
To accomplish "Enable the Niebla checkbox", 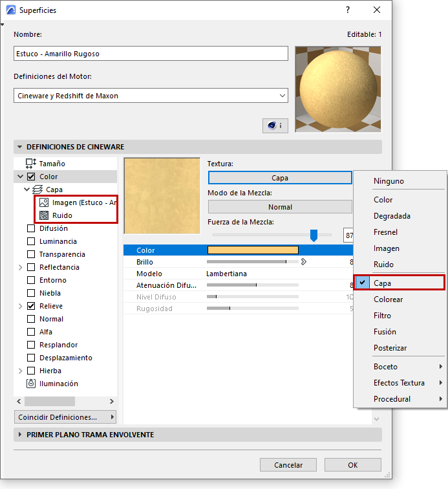I will 31,293.
